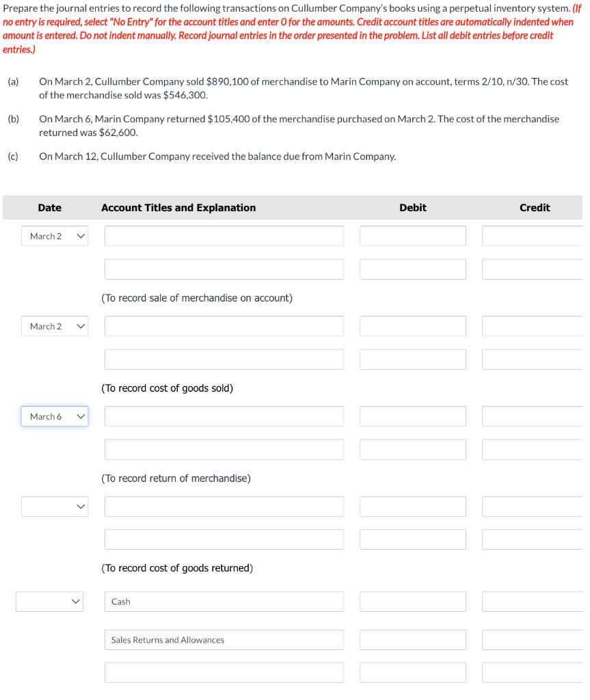Click the second account title field under sale entry
Viewport: 590px width, 700px height.
(224, 269)
